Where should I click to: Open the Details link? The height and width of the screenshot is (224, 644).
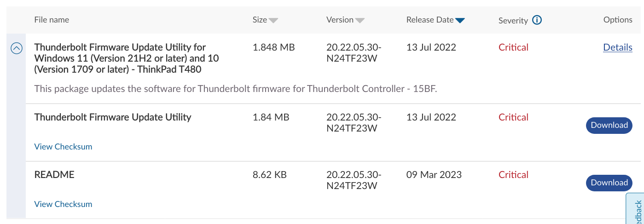pyautogui.click(x=618, y=47)
